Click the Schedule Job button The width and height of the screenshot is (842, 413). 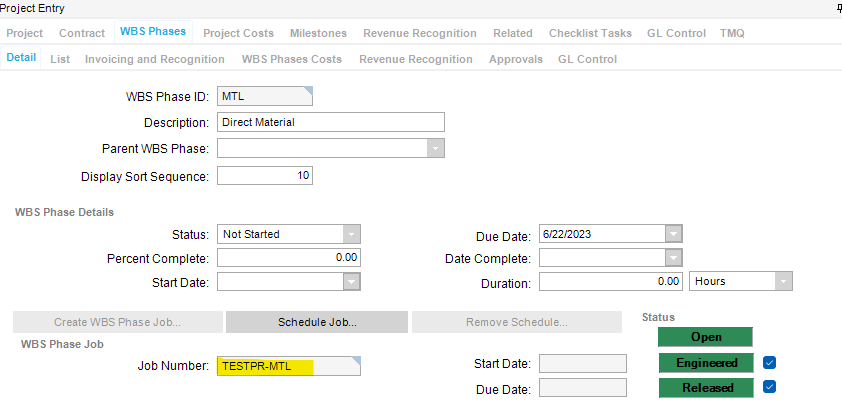pyautogui.click(x=316, y=322)
